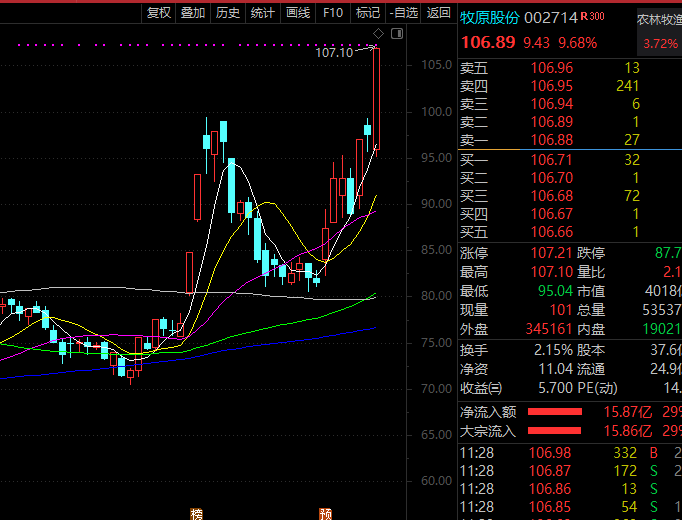Viewport: 682px width, 520px height.
Task: Click the 牧原股份 stock name
Action: coord(489,18)
